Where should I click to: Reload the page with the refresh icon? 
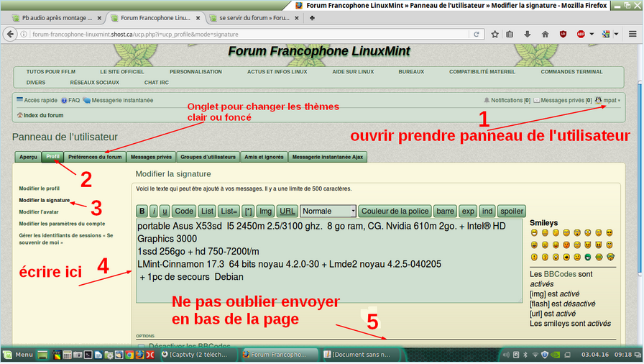pos(477,34)
